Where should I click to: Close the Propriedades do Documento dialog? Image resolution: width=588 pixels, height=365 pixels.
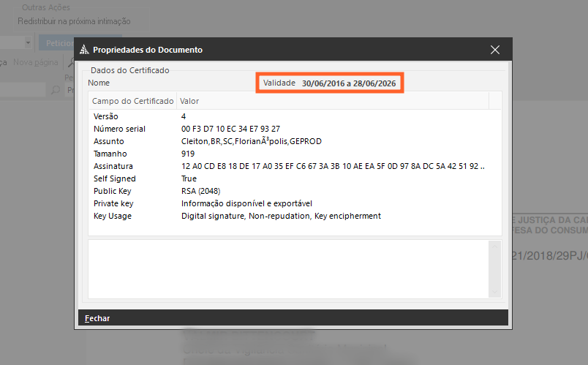495,50
